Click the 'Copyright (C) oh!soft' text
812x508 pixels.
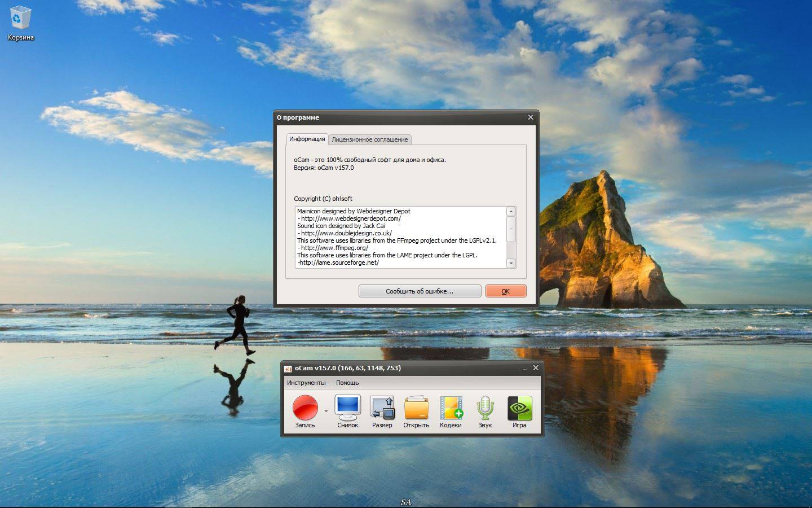pyautogui.click(x=323, y=199)
